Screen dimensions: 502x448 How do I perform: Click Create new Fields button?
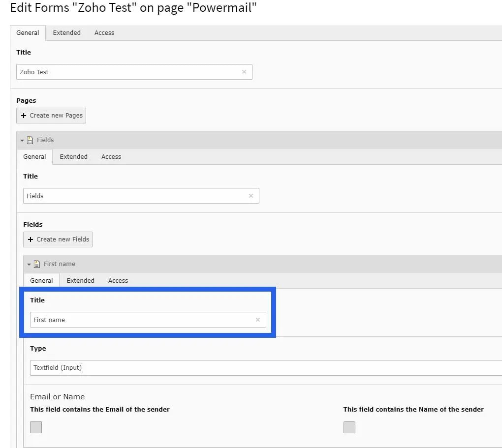pyautogui.click(x=58, y=239)
